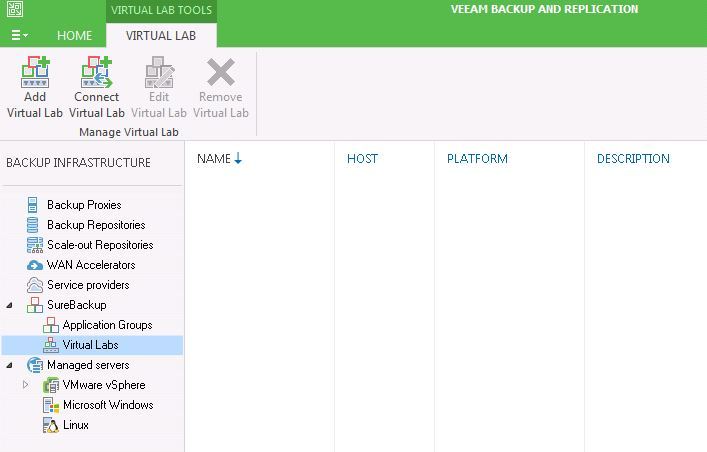Collapse the Managed servers tree node
This screenshot has width=707, height=452.
click(x=9, y=365)
